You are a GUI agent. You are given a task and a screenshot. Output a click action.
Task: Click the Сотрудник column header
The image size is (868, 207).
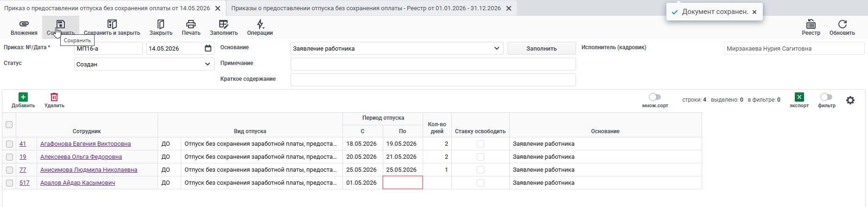pyautogui.click(x=87, y=131)
